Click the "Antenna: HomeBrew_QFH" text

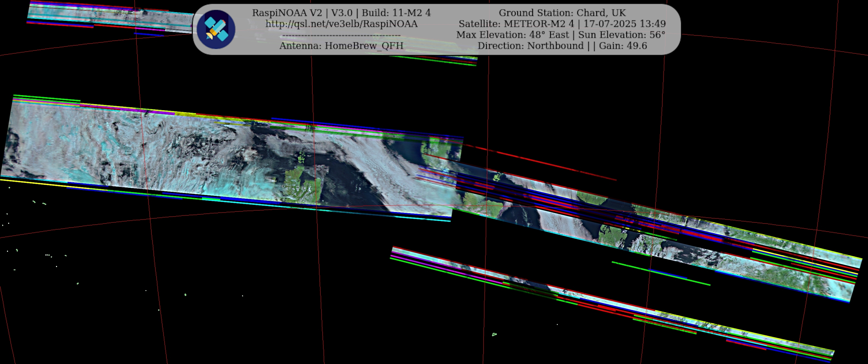pyautogui.click(x=341, y=46)
